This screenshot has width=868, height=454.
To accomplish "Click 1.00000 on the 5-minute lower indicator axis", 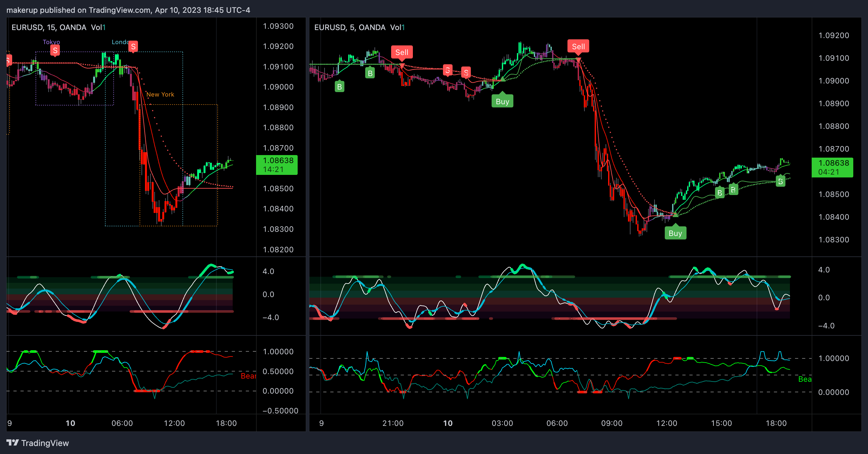I will click(x=834, y=358).
